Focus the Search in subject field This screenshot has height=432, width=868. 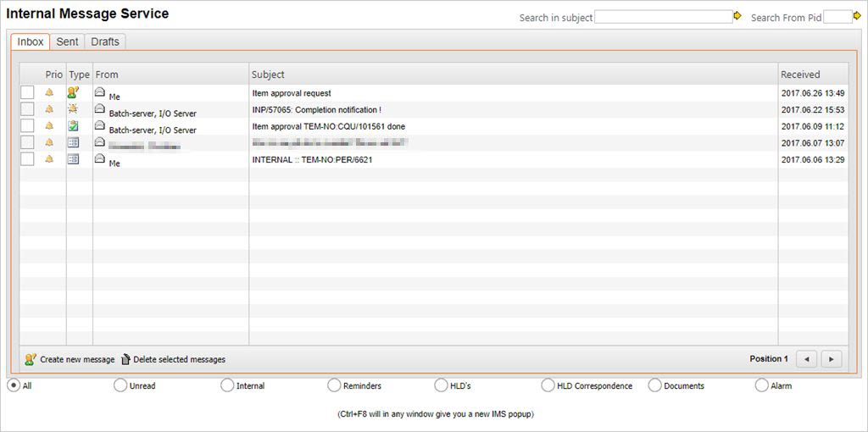tap(663, 17)
